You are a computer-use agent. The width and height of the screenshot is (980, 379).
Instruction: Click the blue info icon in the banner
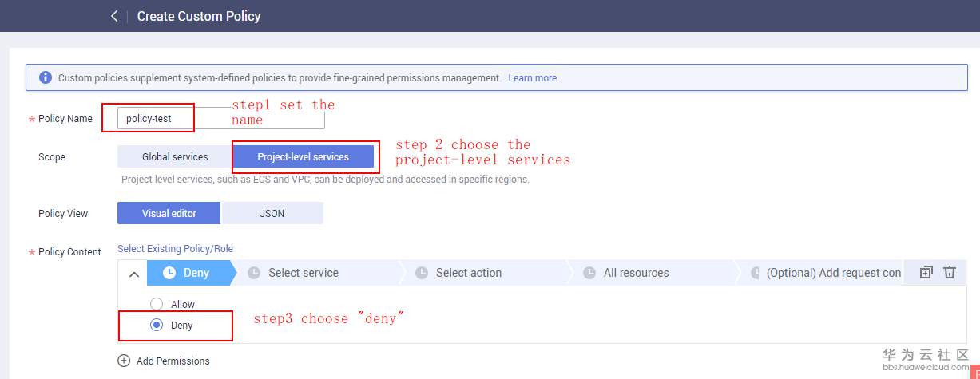tap(46, 77)
